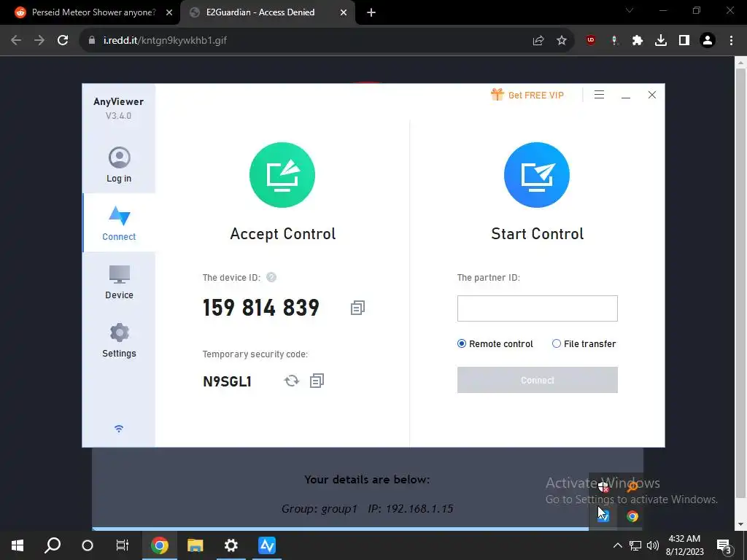The image size is (747, 560).
Task: Click the Wi-Fi connection status icon
Action: pos(119,429)
